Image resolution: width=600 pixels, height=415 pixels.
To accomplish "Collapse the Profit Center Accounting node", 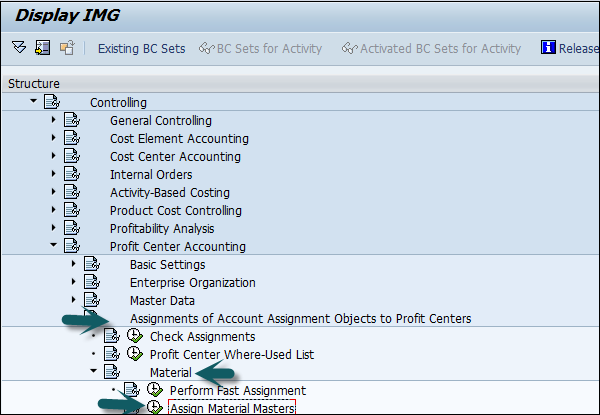I will tap(54, 246).
